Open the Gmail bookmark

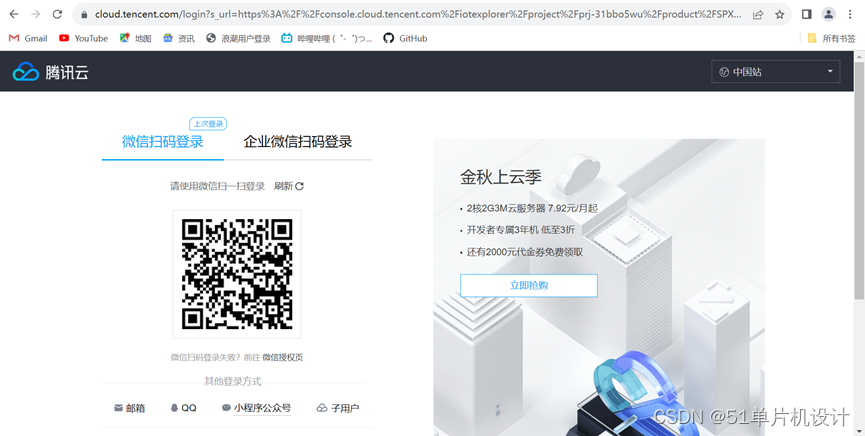click(x=28, y=39)
